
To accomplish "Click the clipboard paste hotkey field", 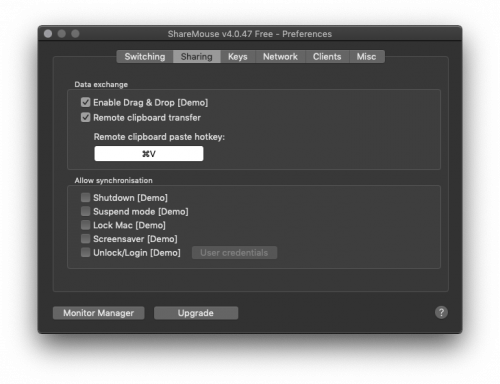I will 149,154.
